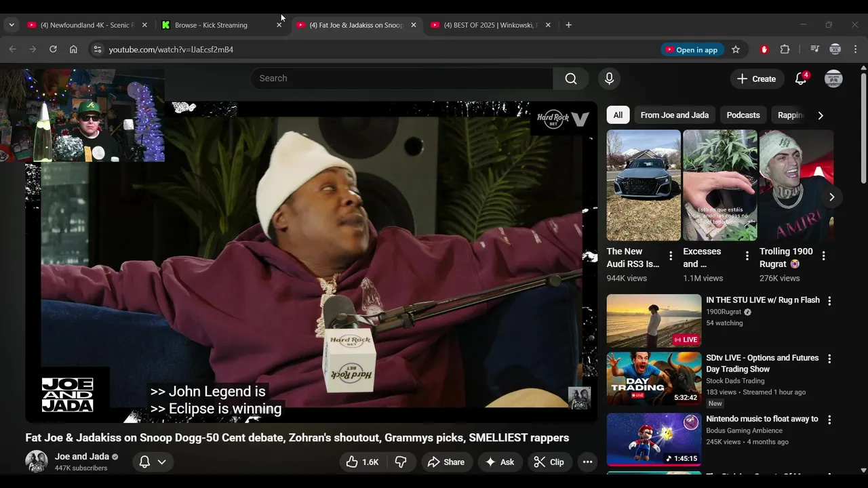Open options for The New Audi RS3 short
The height and width of the screenshot is (488, 868).
click(671, 256)
